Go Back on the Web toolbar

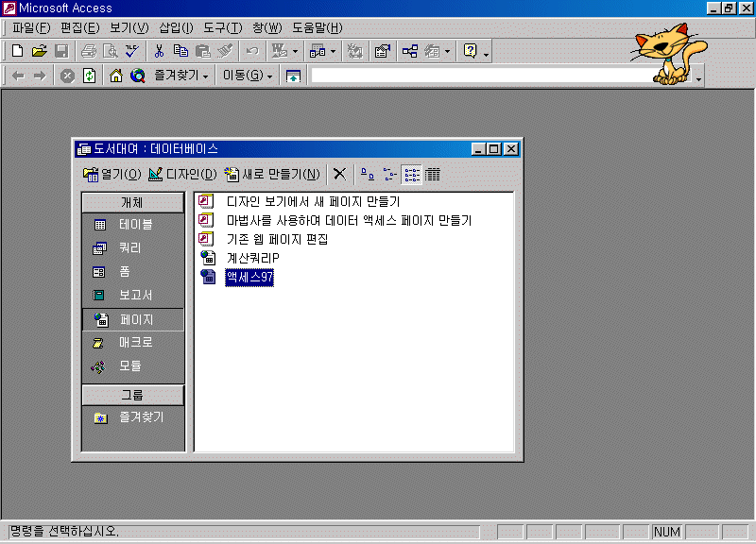18,76
